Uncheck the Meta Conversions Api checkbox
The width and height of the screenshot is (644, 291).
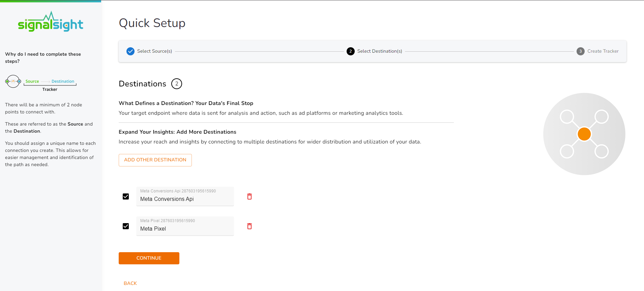[126, 196]
